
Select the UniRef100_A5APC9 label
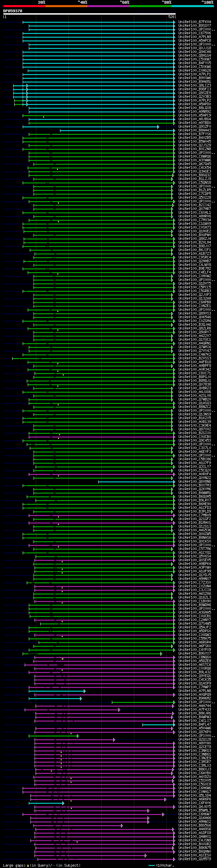(x=195, y=116)
